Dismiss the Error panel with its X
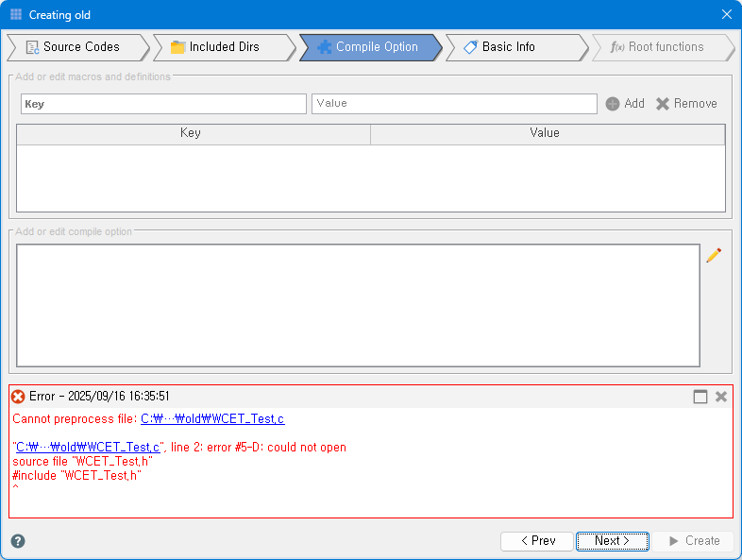742x560 pixels. [721, 397]
